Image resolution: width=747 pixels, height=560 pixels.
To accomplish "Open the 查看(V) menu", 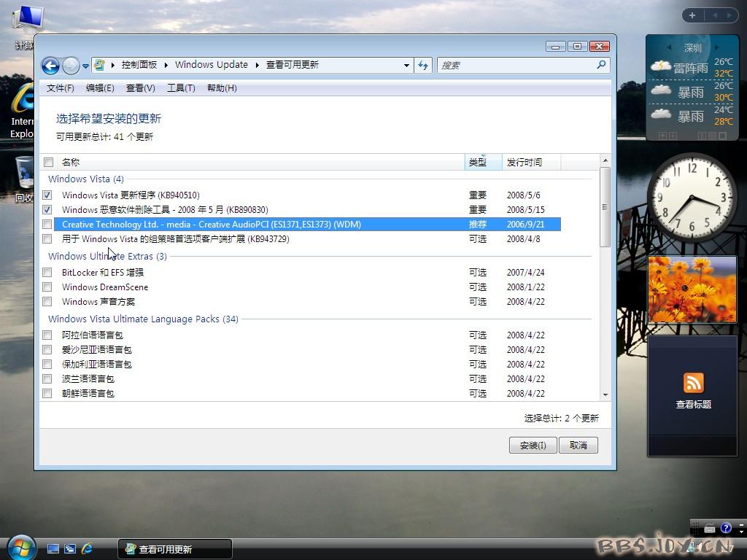I will pyautogui.click(x=141, y=88).
